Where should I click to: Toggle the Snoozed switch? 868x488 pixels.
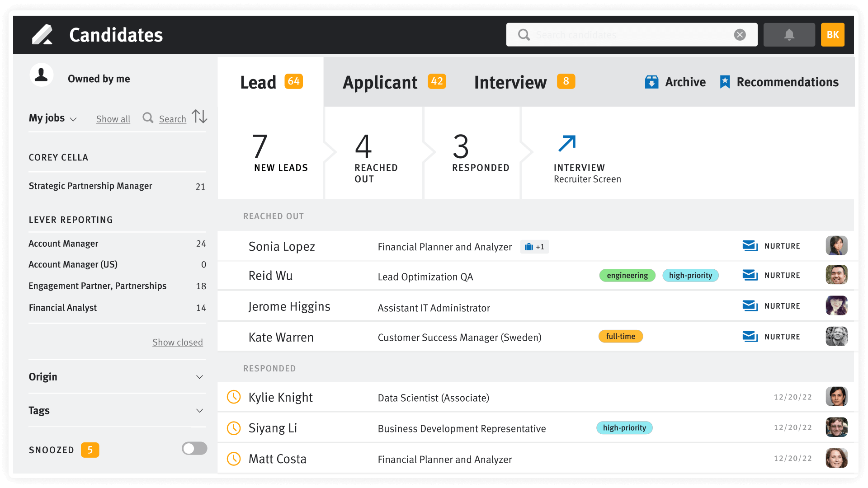click(194, 448)
